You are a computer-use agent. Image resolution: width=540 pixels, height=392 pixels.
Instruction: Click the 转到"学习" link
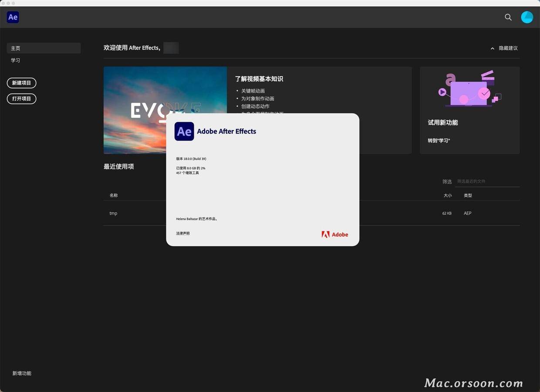click(439, 140)
